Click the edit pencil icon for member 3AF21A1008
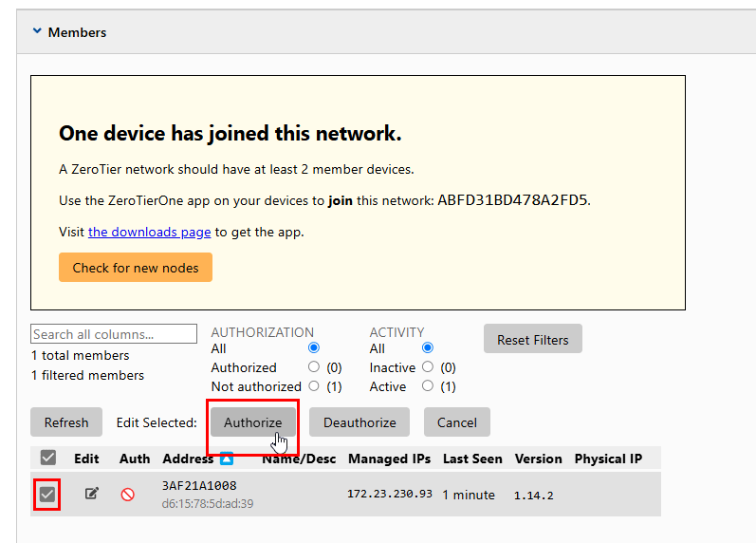The image size is (756, 543). (91, 494)
